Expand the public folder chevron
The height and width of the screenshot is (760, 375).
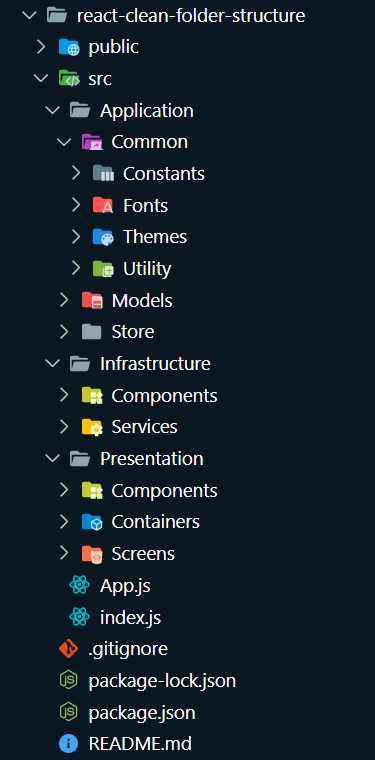click(x=41, y=47)
